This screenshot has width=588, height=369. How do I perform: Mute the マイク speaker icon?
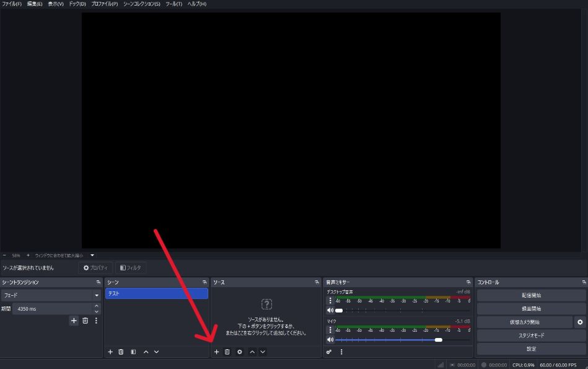330,340
